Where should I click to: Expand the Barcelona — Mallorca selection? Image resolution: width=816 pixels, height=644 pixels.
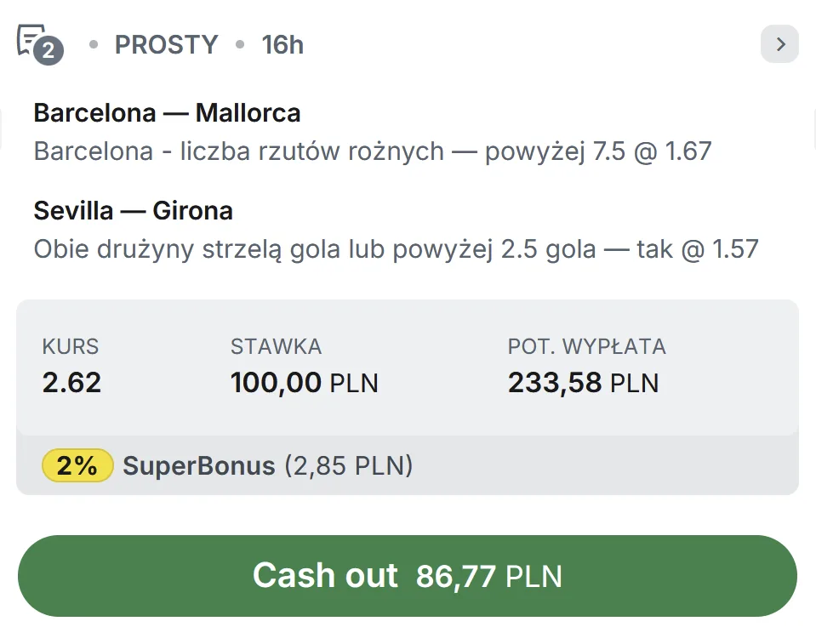(167, 112)
